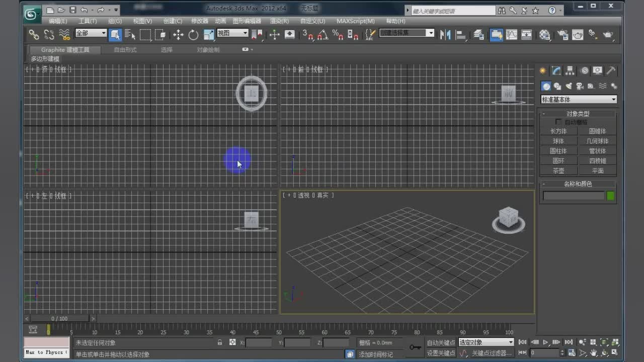644x362 pixels.
Task: Open the Curve Editor
Action: 512,34
